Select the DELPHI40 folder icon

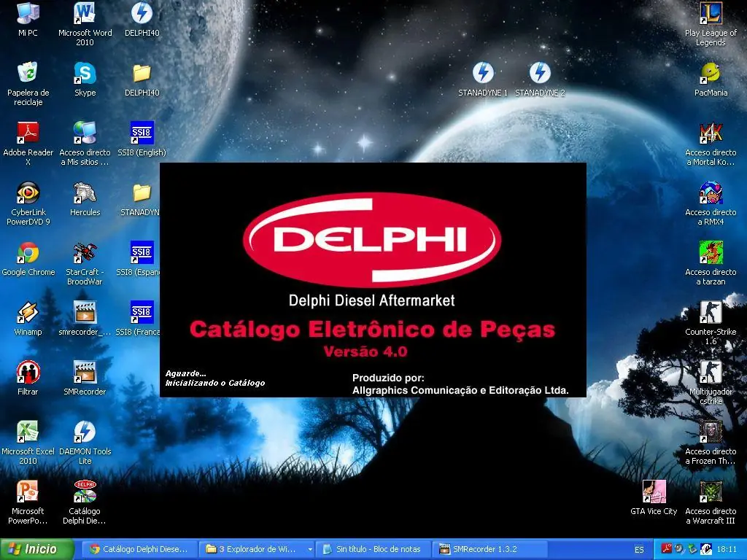tap(142, 79)
